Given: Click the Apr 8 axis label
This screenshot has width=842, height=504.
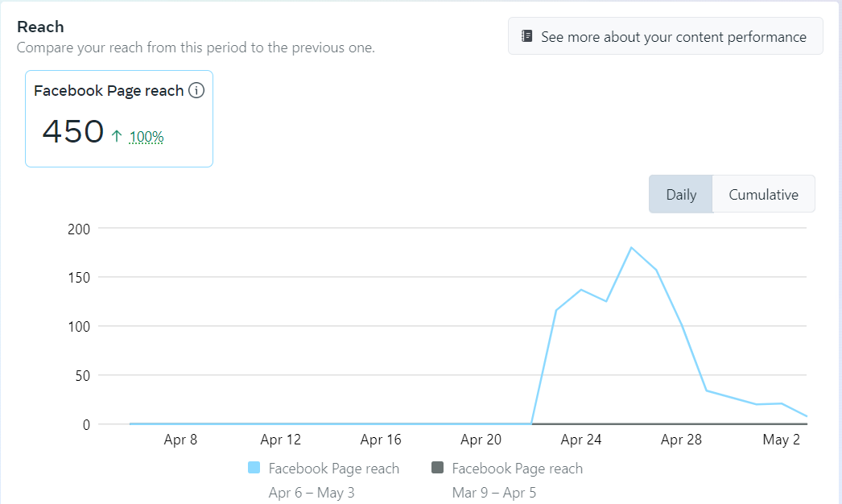Looking at the screenshot, I should point(180,440).
